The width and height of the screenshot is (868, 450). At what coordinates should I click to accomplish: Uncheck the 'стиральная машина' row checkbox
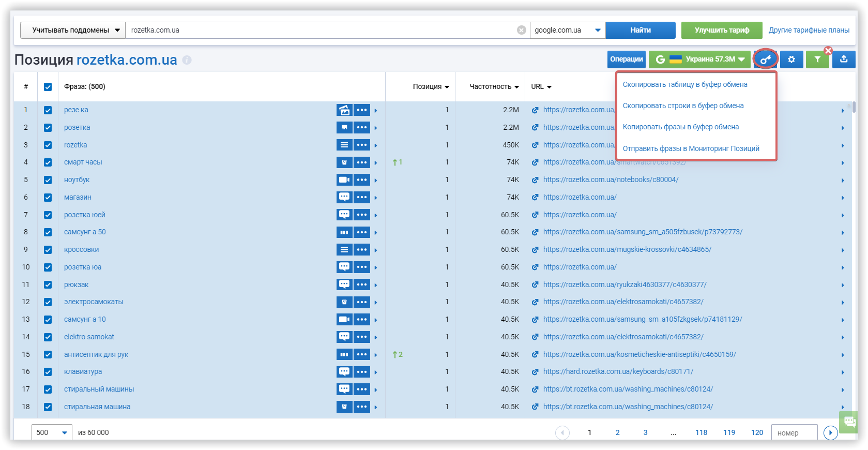click(48, 407)
